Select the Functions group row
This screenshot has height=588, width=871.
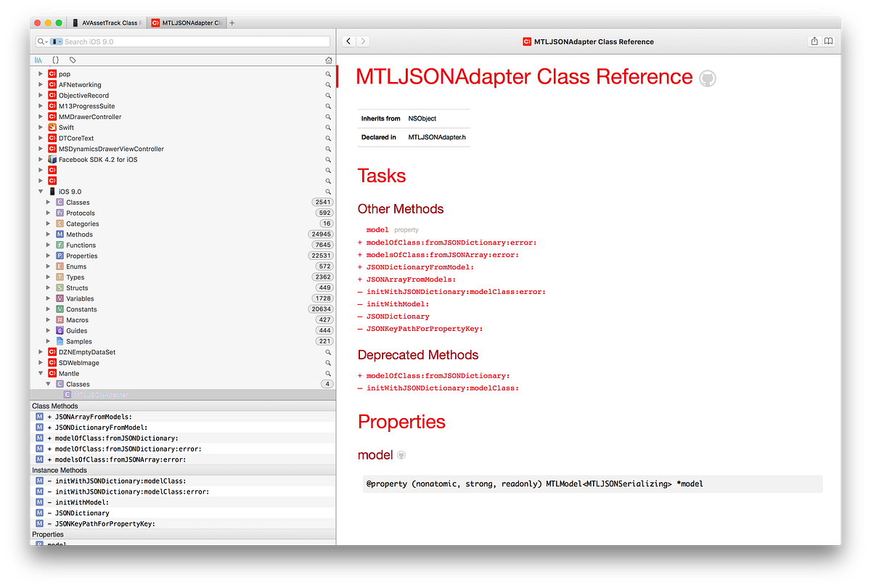(183, 245)
